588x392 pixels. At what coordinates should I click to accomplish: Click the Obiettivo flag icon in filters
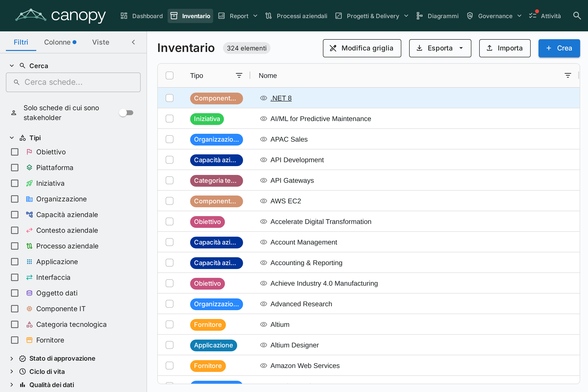click(29, 152)
